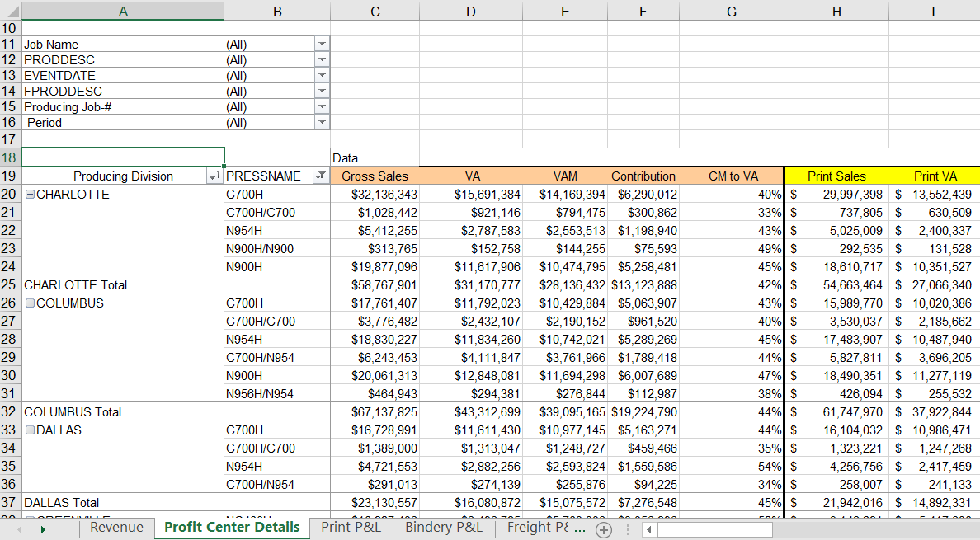Collapse the DALLAS group

30,430
